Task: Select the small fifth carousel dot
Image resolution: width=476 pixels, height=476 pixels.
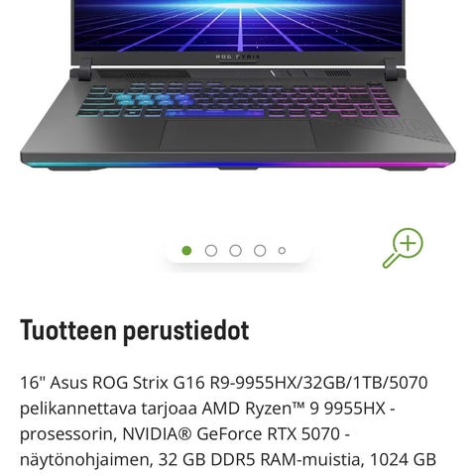Action: tap(282, 251)
